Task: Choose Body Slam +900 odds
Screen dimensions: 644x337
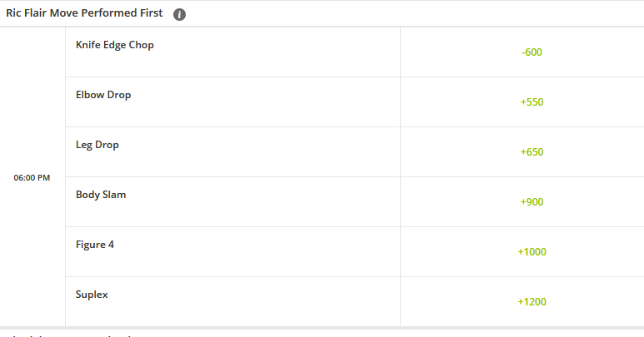Action: point(532,202)
